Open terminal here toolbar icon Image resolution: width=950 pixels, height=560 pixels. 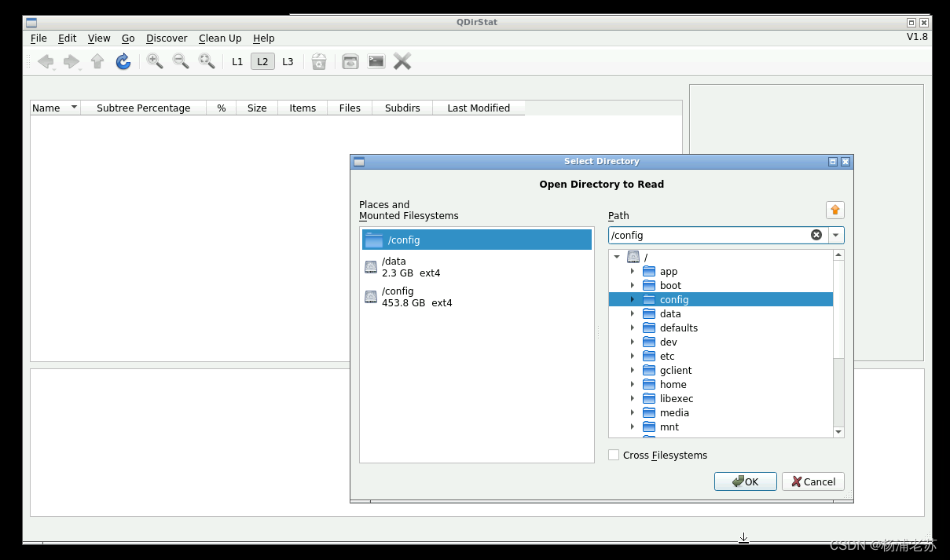click(376, 61)
